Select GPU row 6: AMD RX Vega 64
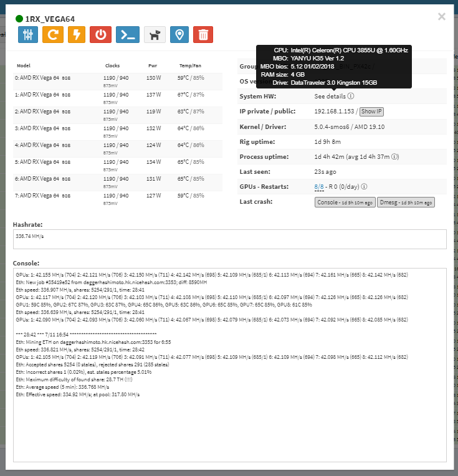The image size is (458, 476). (x=118, y=183)
